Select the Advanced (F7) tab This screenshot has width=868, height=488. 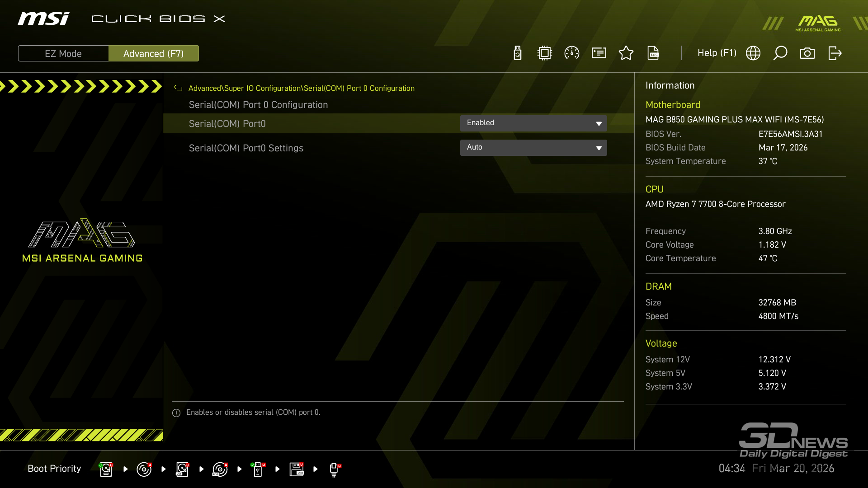point(153,53)
